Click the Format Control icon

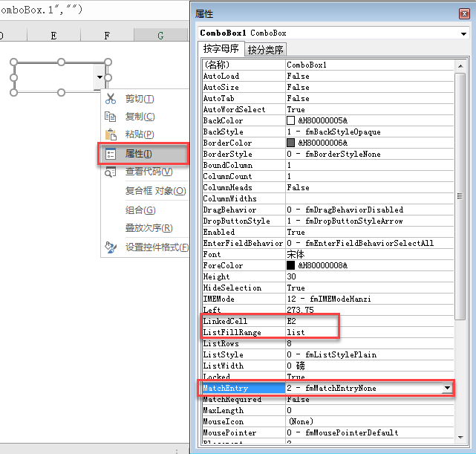tap(111, 247)
